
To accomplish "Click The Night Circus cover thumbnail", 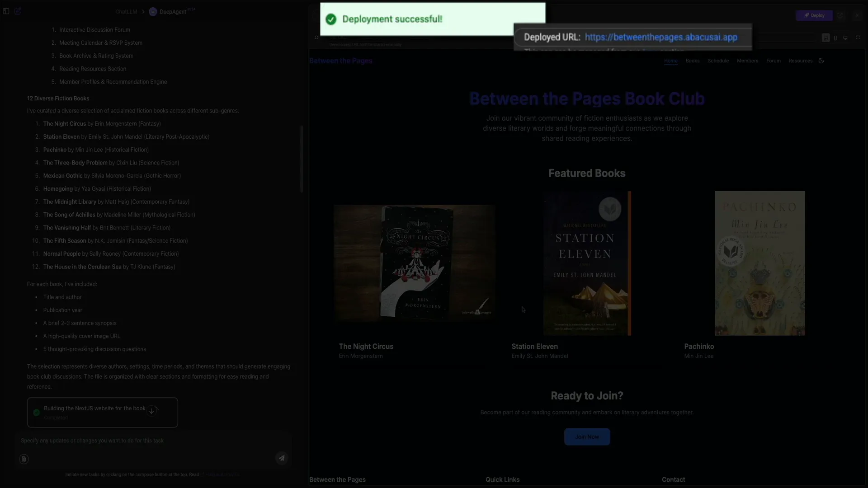I will tap(415, 263).
